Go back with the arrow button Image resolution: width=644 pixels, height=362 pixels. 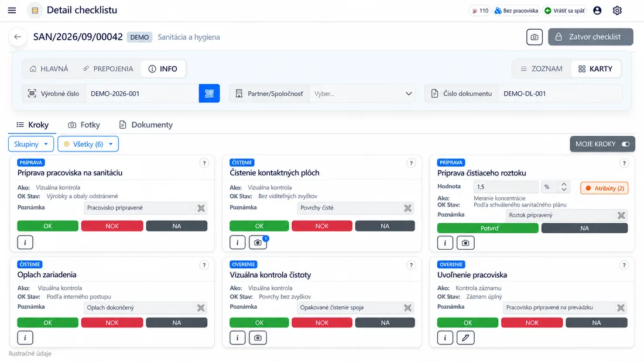tap(18, 37)
